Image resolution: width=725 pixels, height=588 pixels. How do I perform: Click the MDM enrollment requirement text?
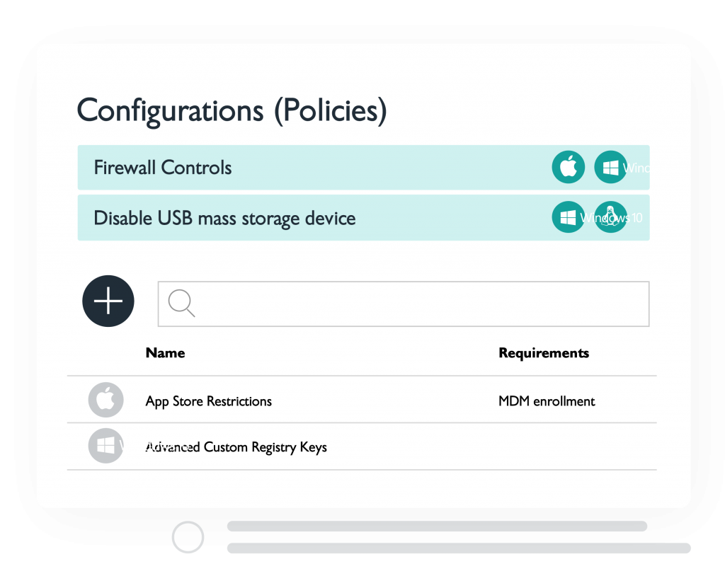point(547,401)
